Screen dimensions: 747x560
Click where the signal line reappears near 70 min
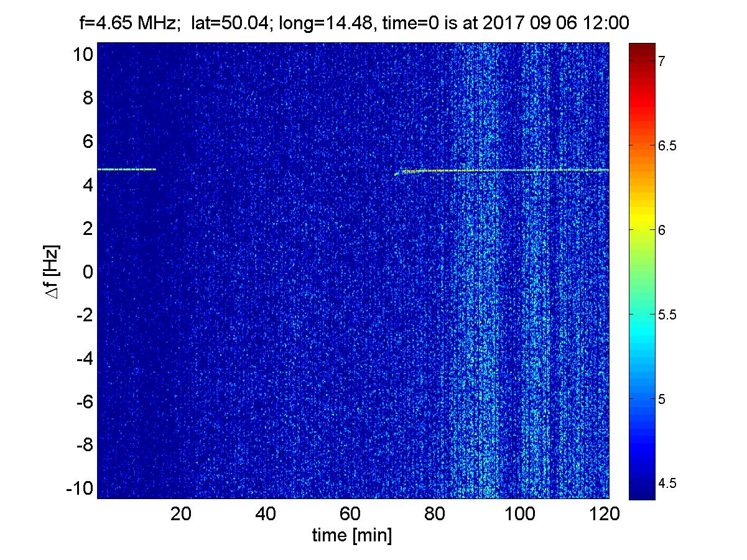398,173
